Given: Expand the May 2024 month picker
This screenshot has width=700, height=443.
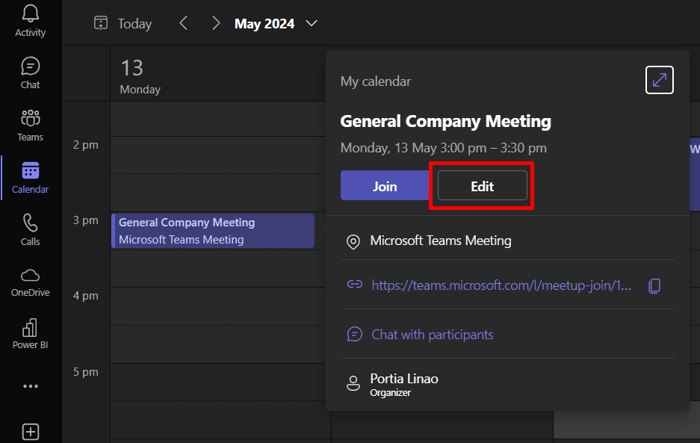Looking at the screenshot, I should coord(276,23).
